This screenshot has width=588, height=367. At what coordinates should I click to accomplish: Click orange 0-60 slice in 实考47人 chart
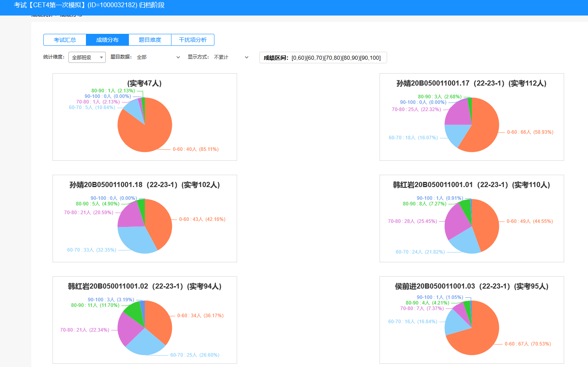coord(147,133)
